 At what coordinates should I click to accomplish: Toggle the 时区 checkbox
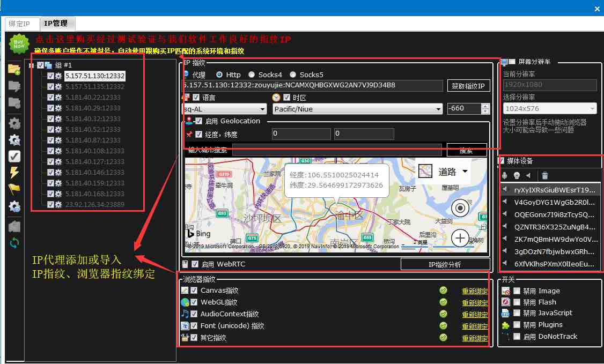(286, 98)
